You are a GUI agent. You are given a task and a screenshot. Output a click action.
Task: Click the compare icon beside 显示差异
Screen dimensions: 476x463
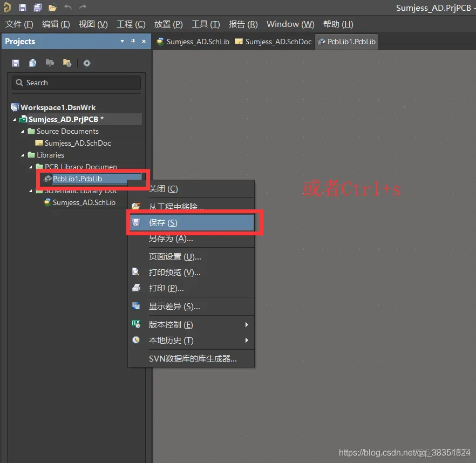pos(136,306)
